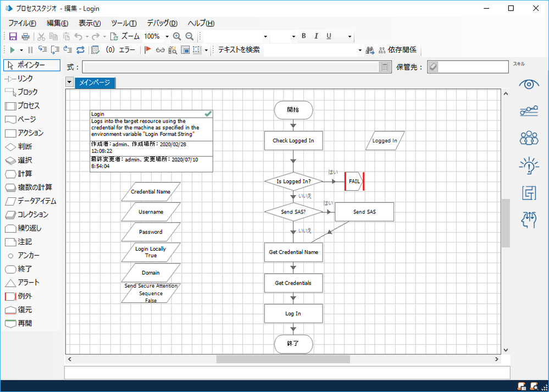Open the font size dropdown

(x=293, y=36)
